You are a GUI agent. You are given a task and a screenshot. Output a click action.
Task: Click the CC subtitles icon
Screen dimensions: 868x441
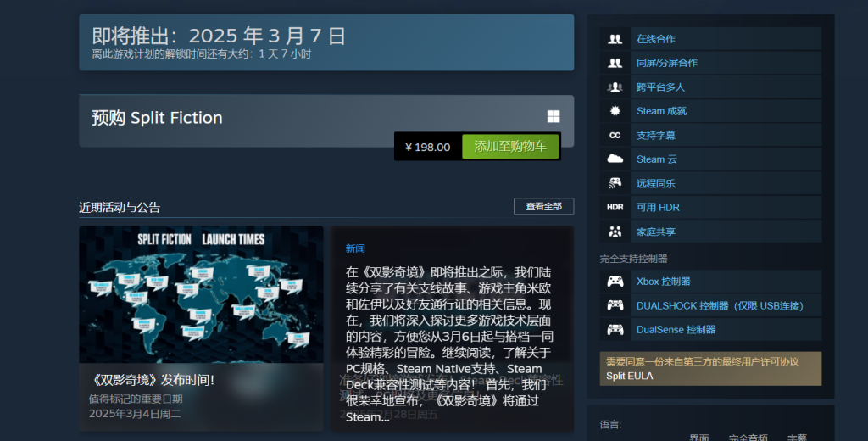coord(615,135)
